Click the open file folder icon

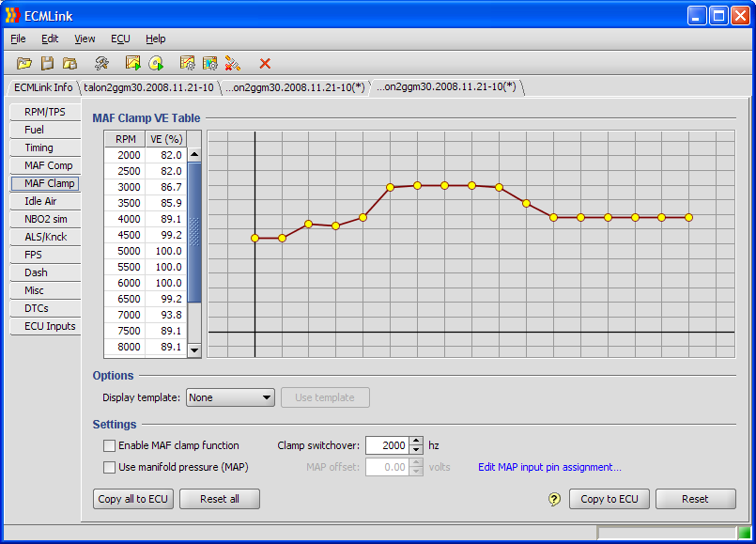click(23, 63)
